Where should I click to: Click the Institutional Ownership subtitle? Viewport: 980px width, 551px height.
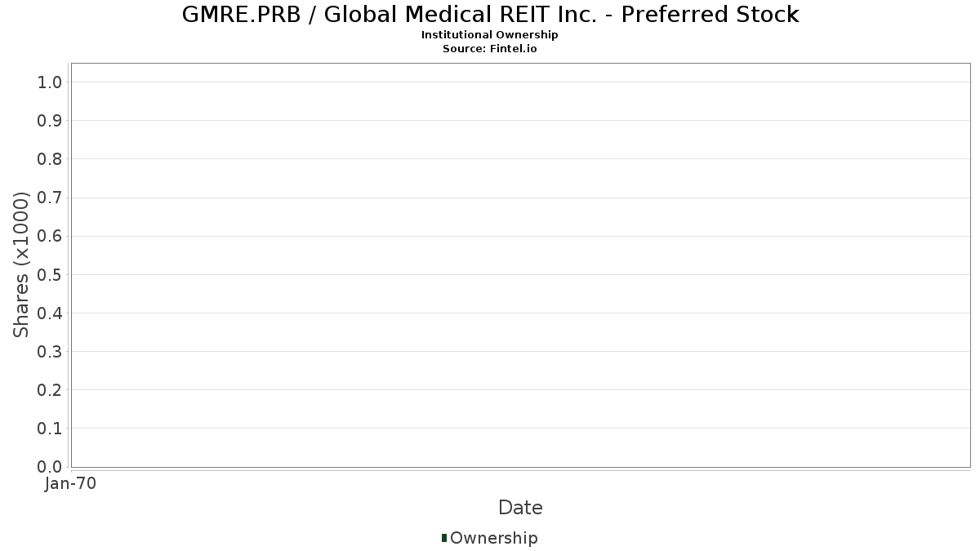pos(490,35)
